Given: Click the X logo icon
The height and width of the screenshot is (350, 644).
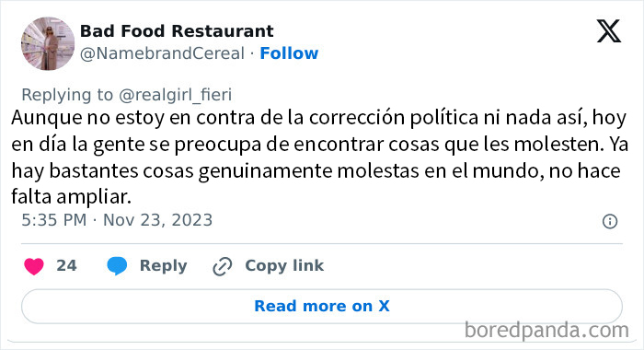Looking at the screenshot, I should (x=609, y=31).
